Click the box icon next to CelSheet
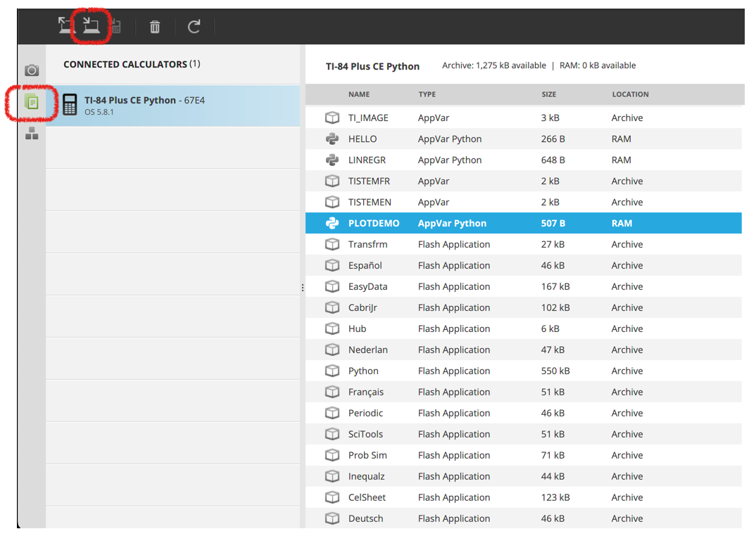This screenshot has width=756, height=536. (x=332, y=497)
